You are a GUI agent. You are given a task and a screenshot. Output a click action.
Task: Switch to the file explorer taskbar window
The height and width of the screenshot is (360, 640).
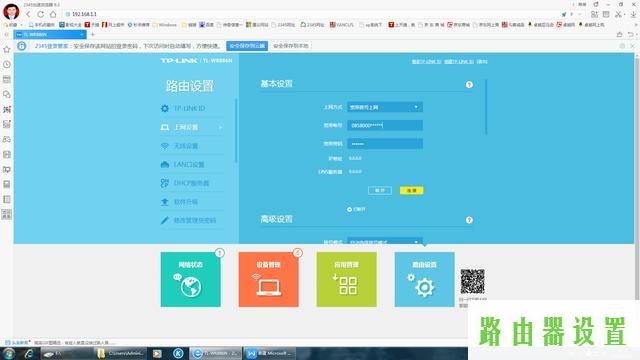(x=121, y=353)
